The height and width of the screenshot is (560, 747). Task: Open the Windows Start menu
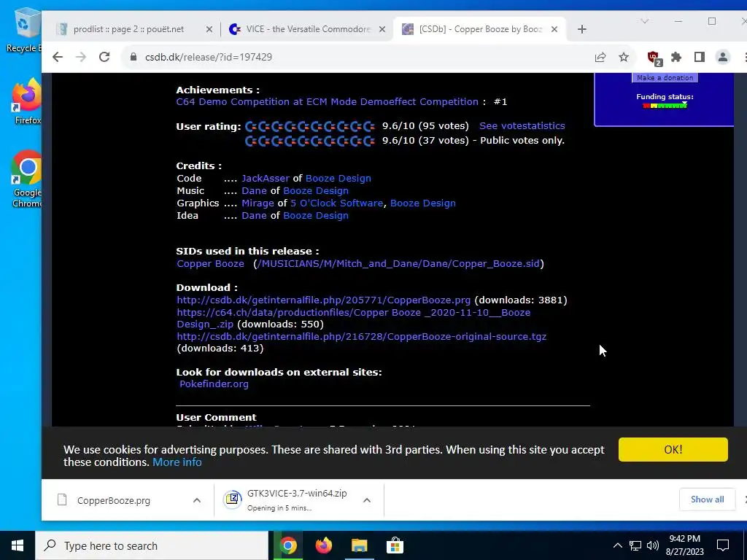tap(18, 545)
